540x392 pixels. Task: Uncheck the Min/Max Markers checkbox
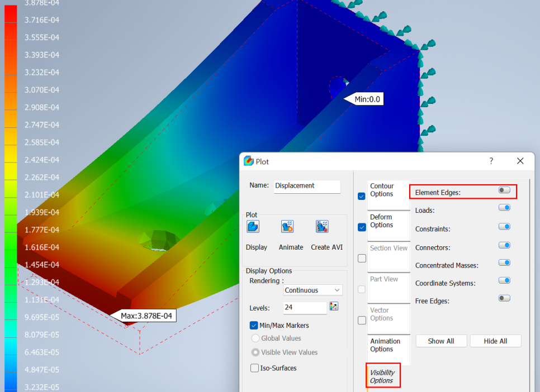pyautogui.click(x=254, y=325)
